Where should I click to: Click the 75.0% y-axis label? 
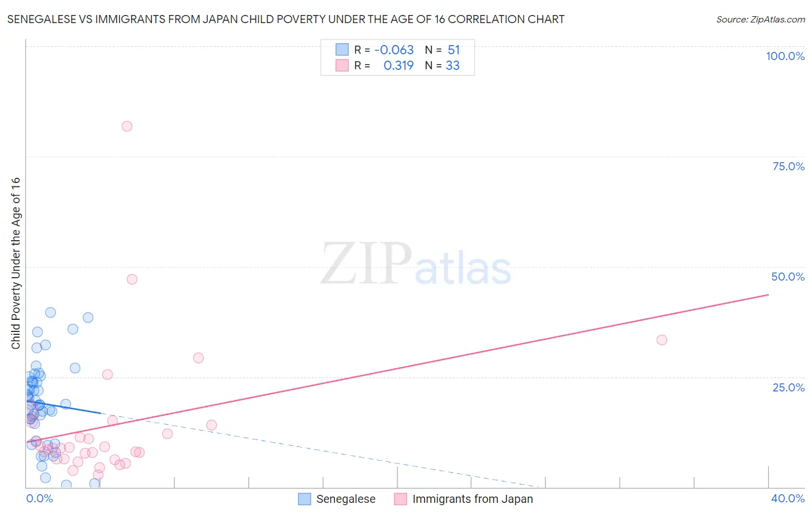[788, 166]
